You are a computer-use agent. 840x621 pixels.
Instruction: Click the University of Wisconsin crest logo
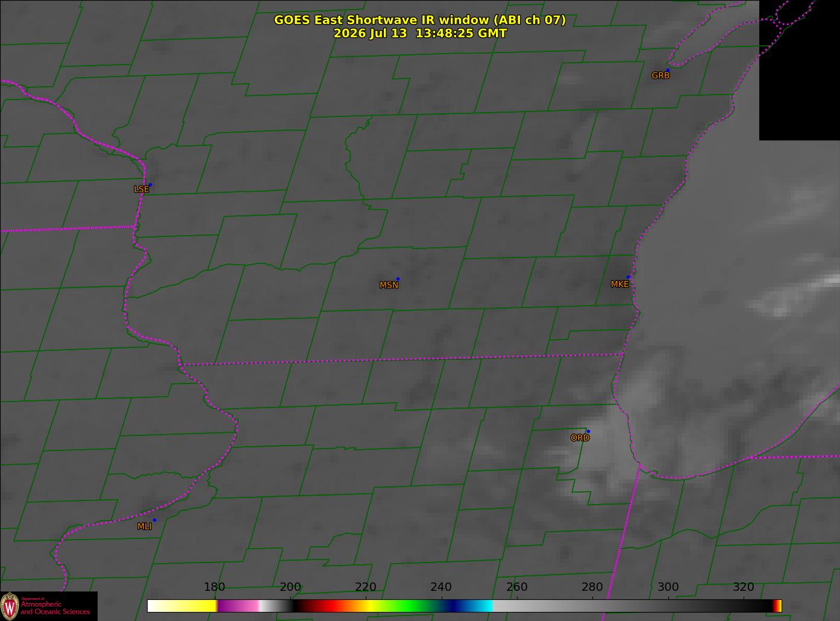[10, 606]
